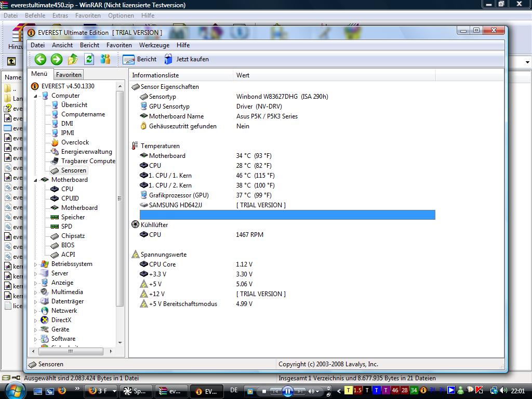Click the BIOS chip icon
This screenshot has height=399, width=532.
55,245
